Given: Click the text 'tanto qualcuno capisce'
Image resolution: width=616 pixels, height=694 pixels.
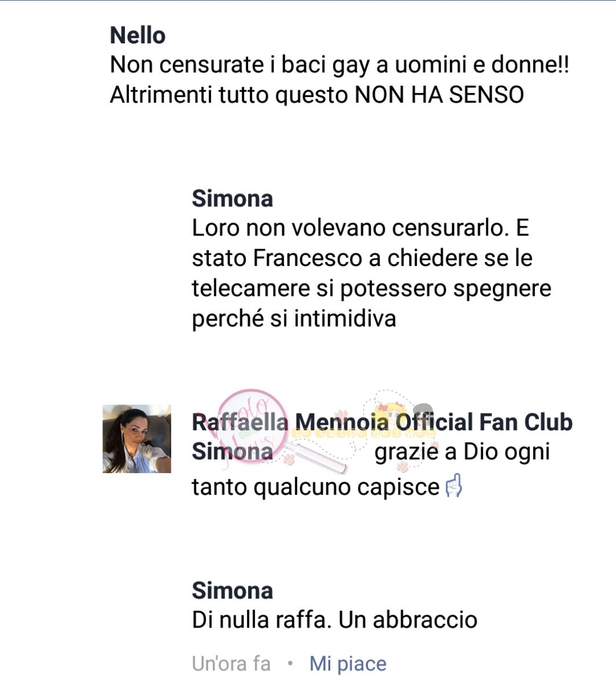Looking at the screenshot, I should (316, 487).
